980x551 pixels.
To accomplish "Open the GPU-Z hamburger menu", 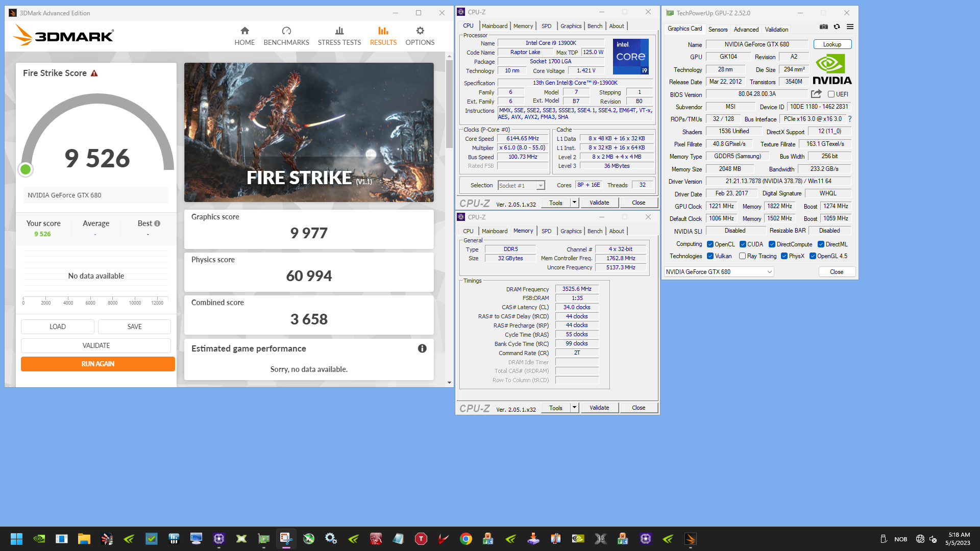I will click(x=850, y=27).
